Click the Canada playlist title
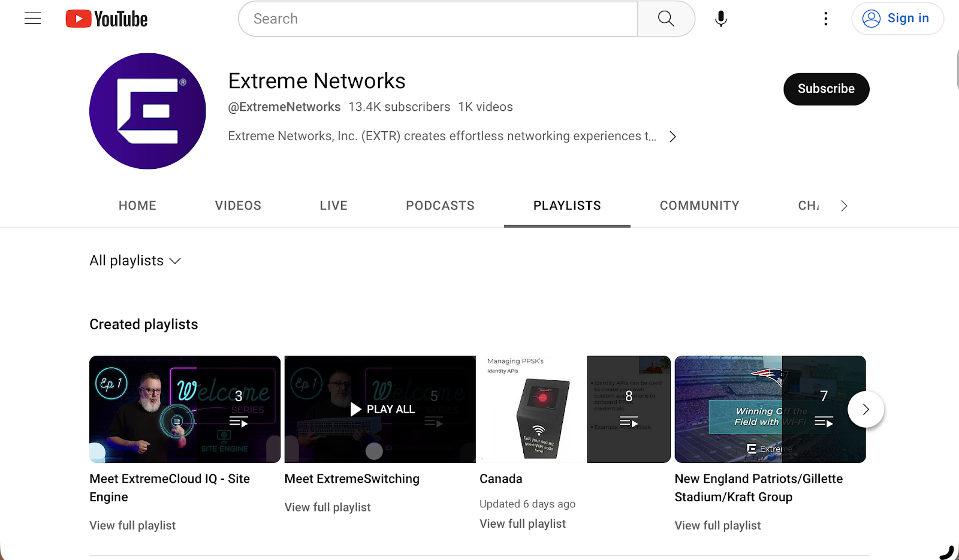Screen dimensions: 959x560 coord(501,479)
